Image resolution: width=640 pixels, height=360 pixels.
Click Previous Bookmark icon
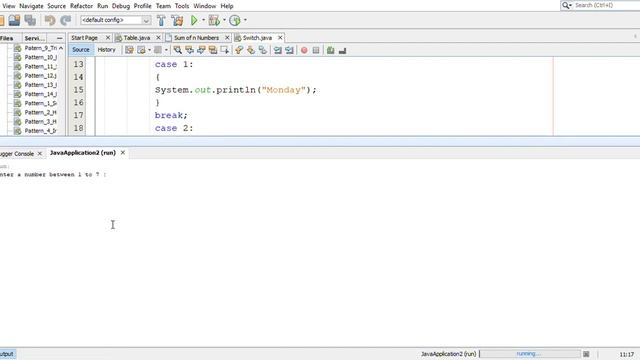239,50
